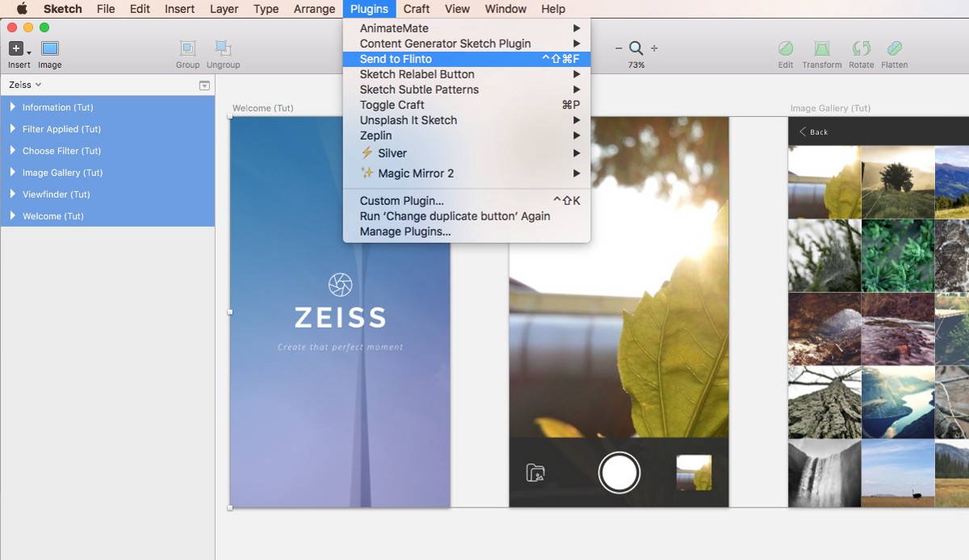Click the Ungroup layers icon
969x560 pixels.
point(223,49)
